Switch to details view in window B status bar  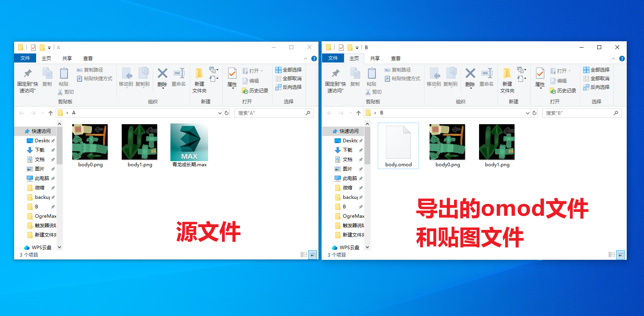[x=612, y=255]
